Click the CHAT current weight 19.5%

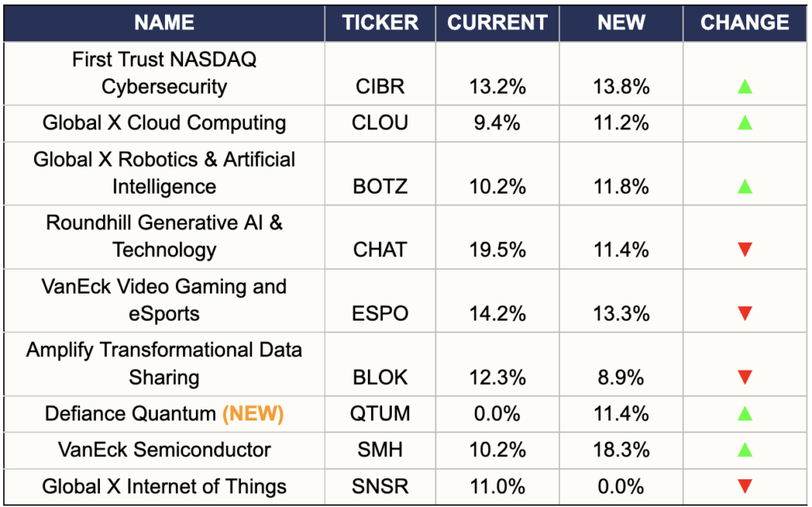click(497, 250)
